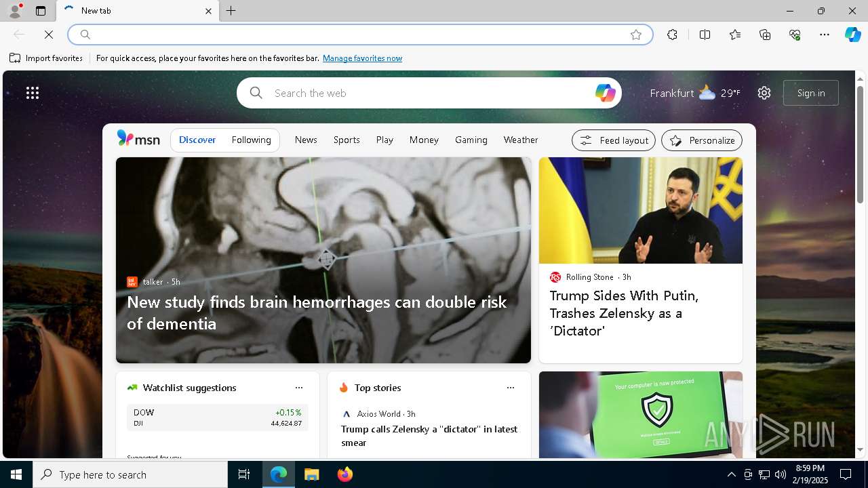Open Top stories more options
Screen dimensions: 868x488
[x=511, y=388]
